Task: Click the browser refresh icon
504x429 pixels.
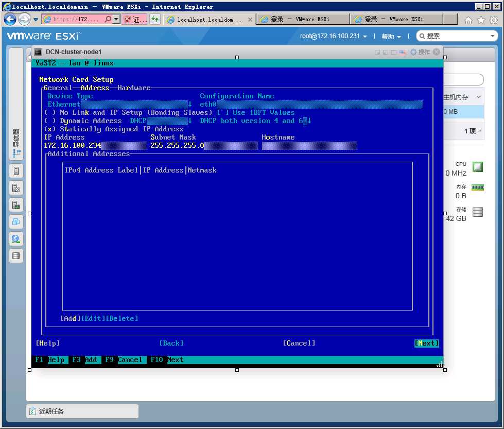Action: click(155, 19)
